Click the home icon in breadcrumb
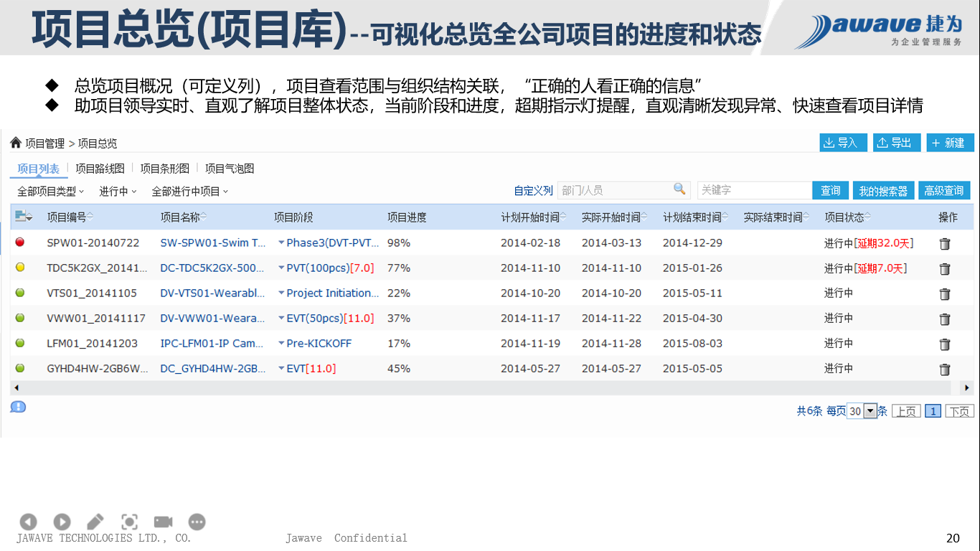 (16, 143)
